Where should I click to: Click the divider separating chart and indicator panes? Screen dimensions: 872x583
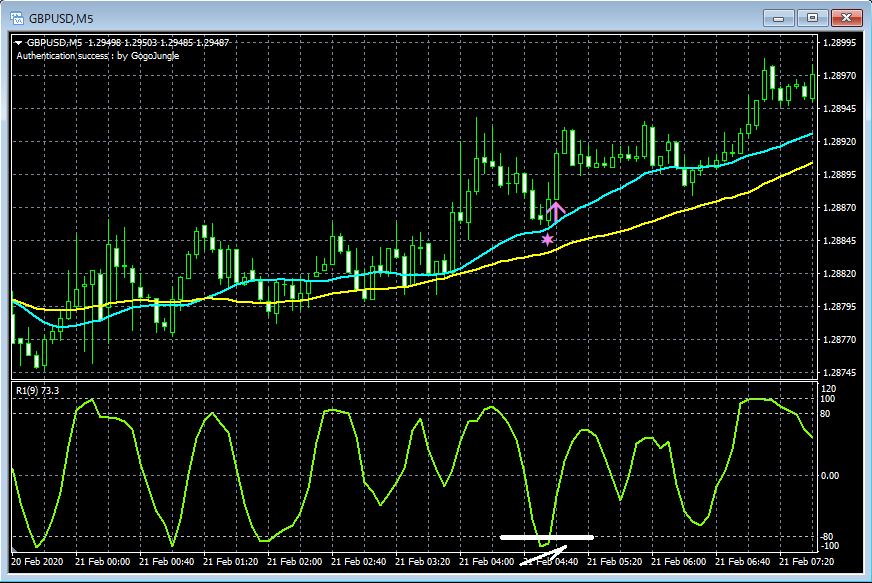[x=400, y=379]
